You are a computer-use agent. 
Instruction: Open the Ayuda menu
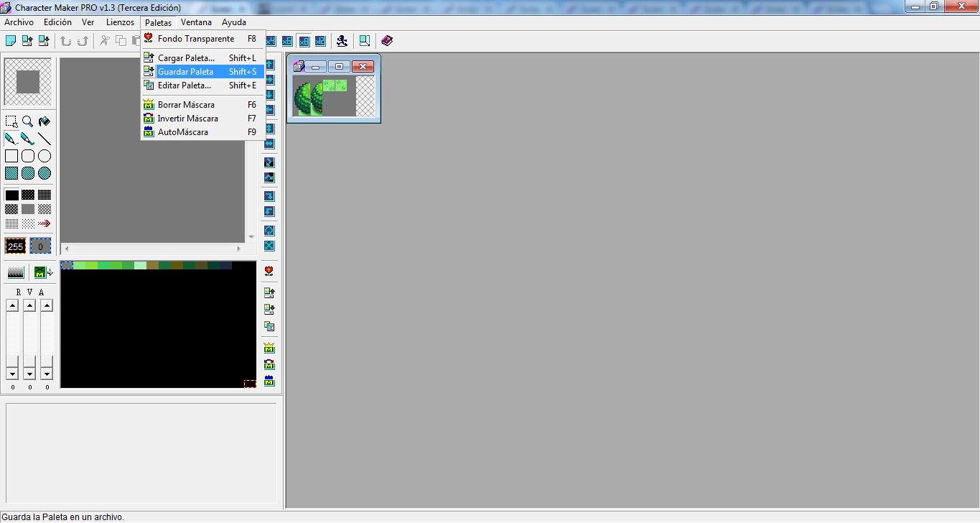[234, 22]
